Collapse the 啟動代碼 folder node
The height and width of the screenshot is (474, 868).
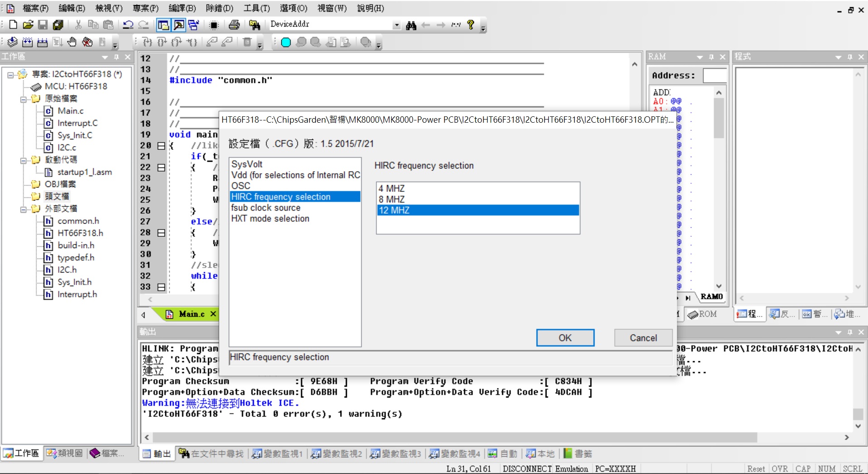click(x=23, y=160)
